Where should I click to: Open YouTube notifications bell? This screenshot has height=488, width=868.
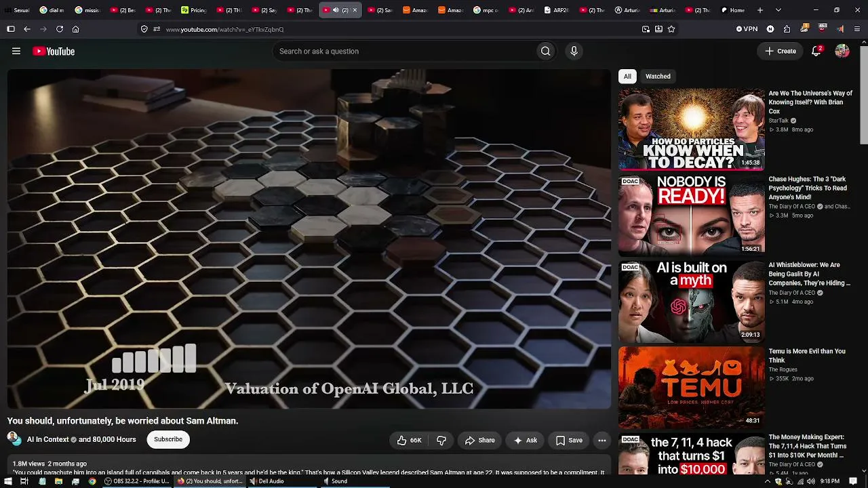816,51
